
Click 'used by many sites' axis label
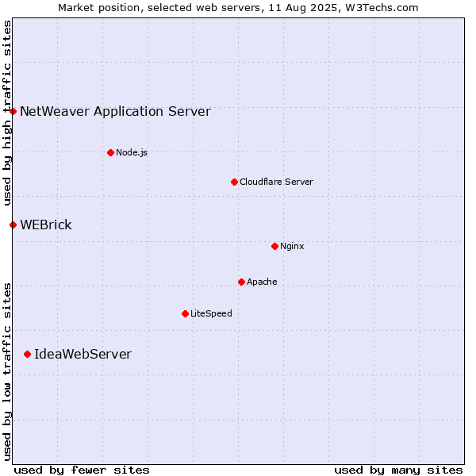pos(398,470)
